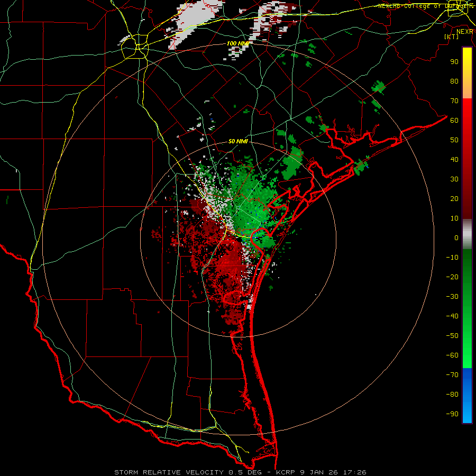Click the "80" scale value
The image size is (476, 476).
pyautogui.click(x=454, y=81)
